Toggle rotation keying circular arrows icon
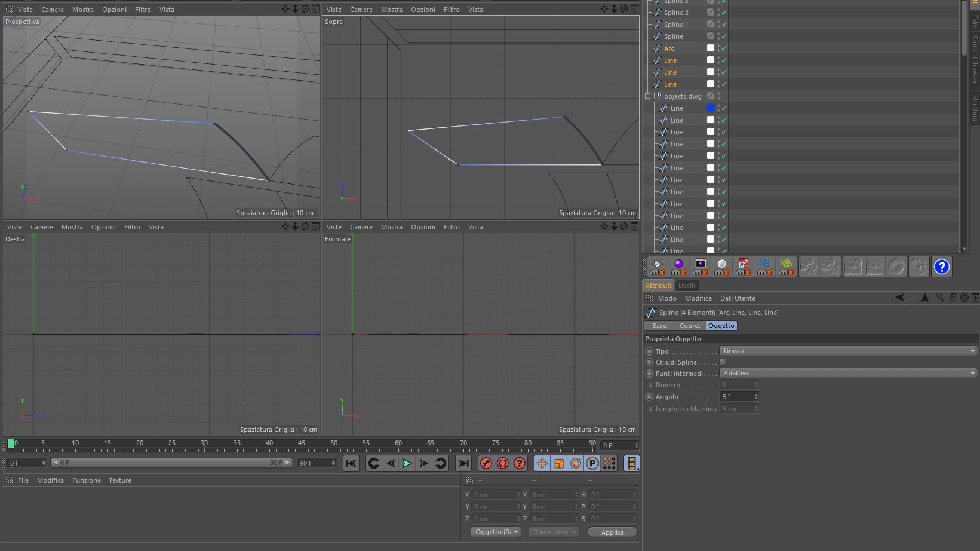The image size is (980, 551). (576, 463)
